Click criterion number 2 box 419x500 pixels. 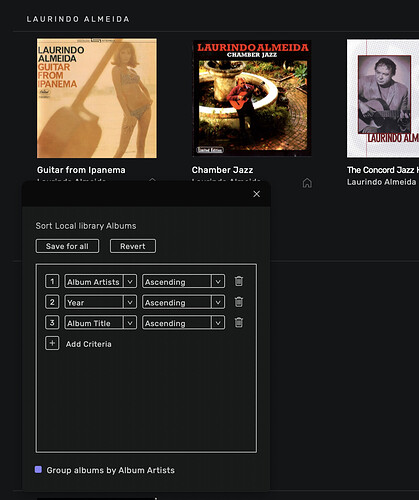click(x=52, y=302)
